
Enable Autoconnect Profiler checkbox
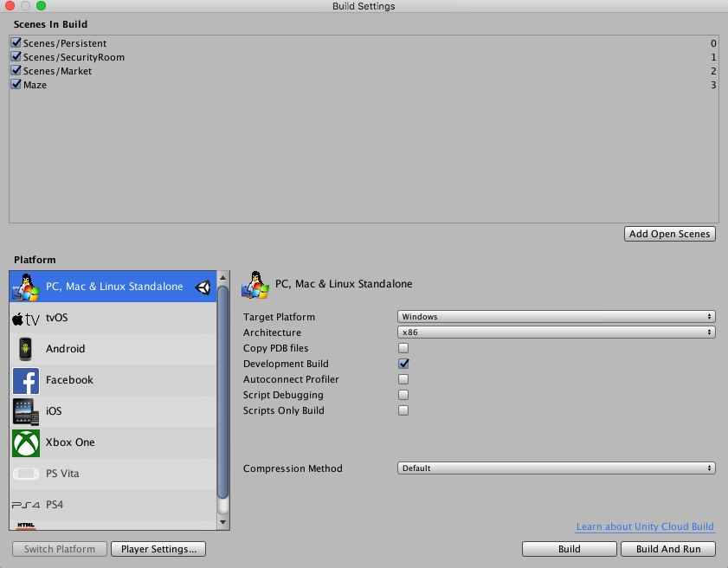pyautogui.click(x=403, y=379)
